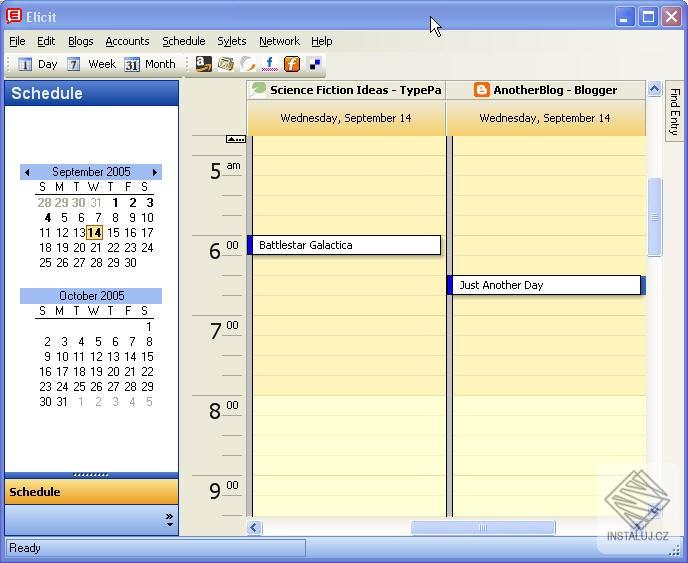The image size is (688, 563).
Task: Click the photo album stylet icon
Action: coord(226,65)
